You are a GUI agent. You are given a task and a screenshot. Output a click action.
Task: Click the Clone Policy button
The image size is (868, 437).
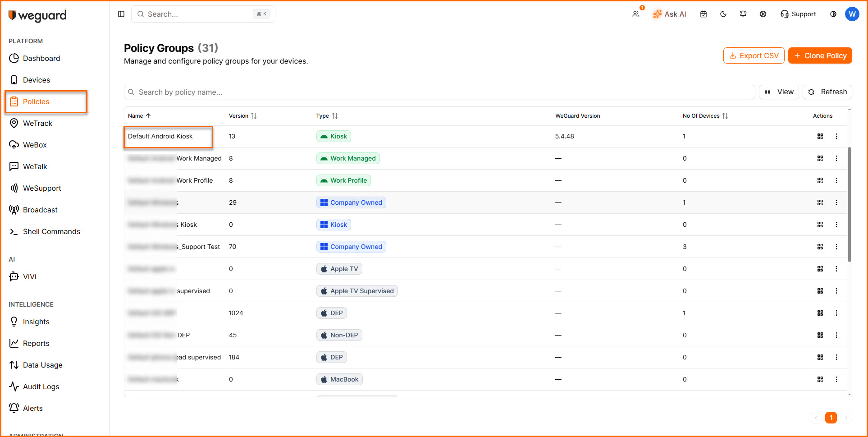(x=820, y=55)
